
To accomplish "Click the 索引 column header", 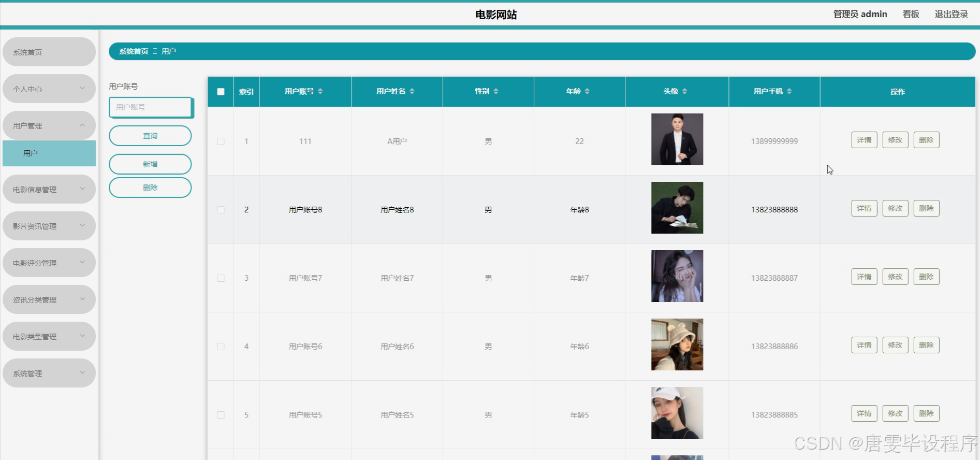I will click(x=246, y=92).
